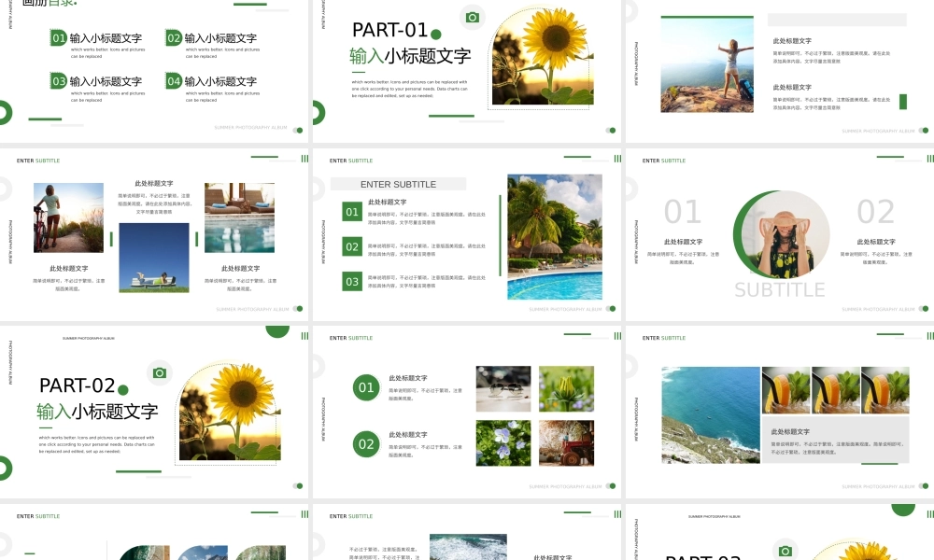934x560 pixels.
Task: Click the camera icon beside PART-02
Action: coord(159,372)
